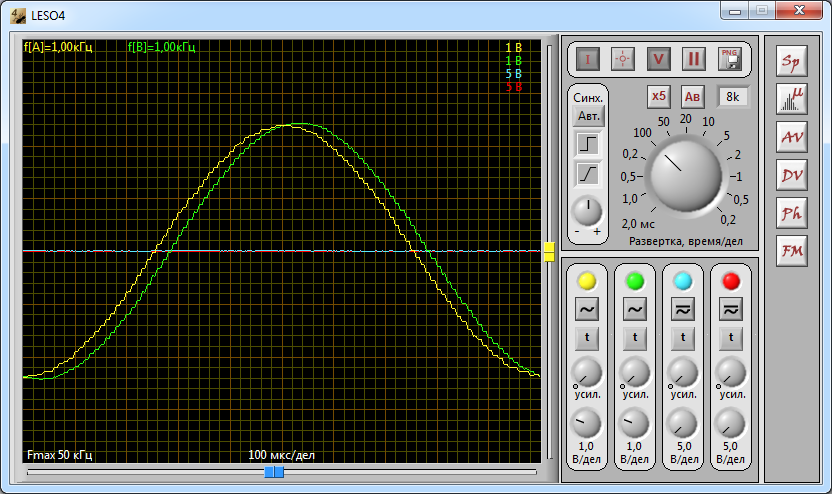Click the green channel усил. gain knob
This screenshot has width=832, height=494.
point(635,372)
